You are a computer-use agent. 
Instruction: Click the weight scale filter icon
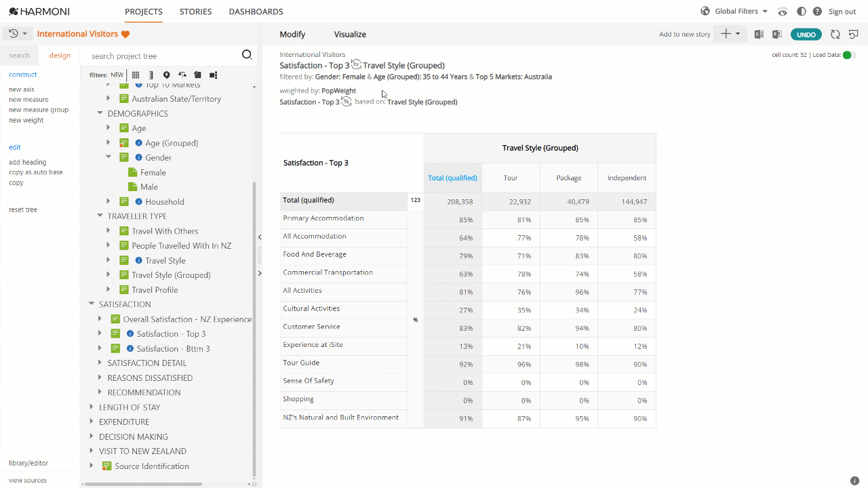pos(182,75)
